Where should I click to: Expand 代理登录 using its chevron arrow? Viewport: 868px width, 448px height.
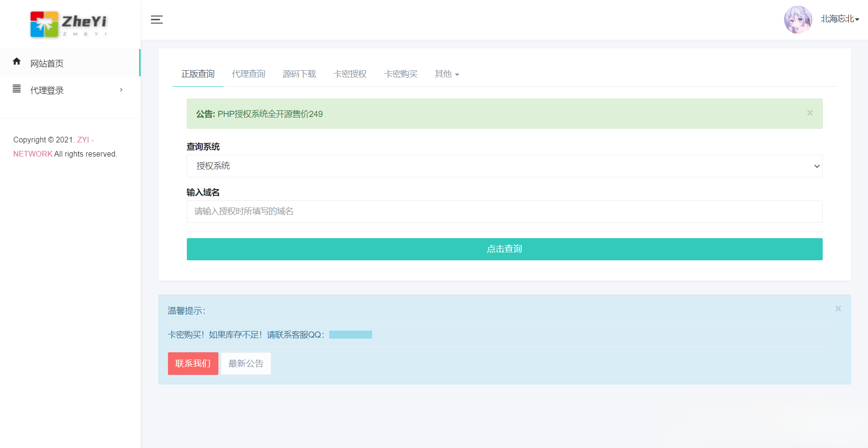point(121,90)
